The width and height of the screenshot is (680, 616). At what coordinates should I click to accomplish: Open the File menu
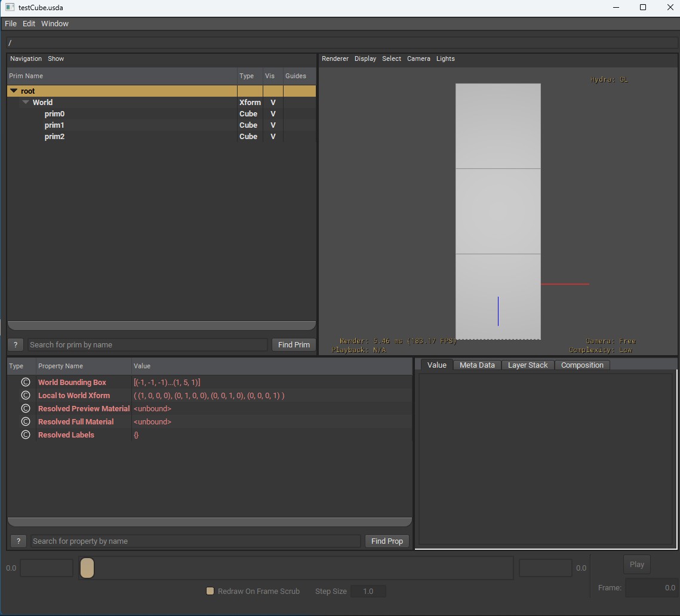11,23
